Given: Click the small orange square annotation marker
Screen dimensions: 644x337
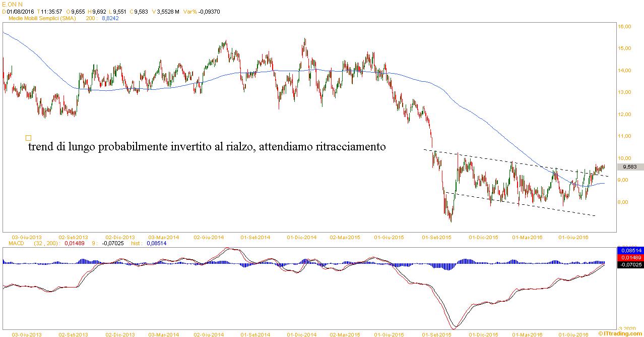Looking at the screenshot, I should pos(28,138).
